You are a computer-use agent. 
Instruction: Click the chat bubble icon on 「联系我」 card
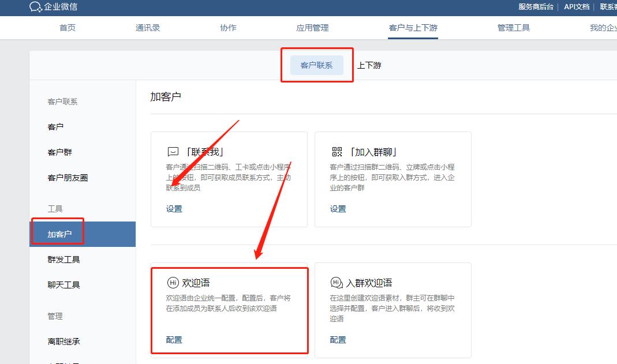[x=172, y=151]
